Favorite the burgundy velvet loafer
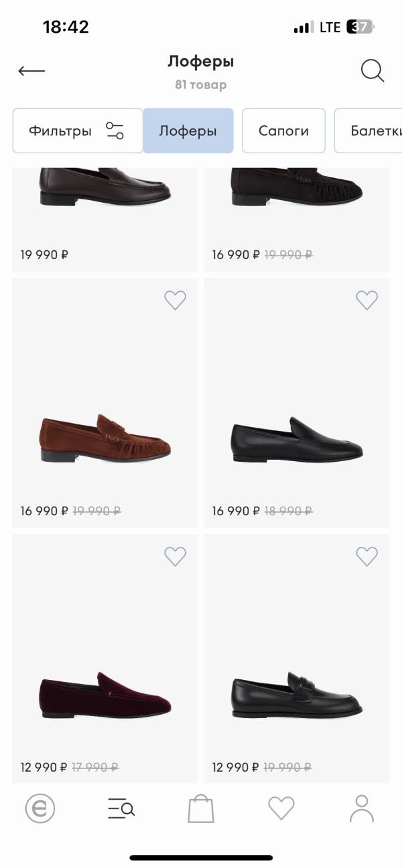402x868 pixels. coord(175,556)
